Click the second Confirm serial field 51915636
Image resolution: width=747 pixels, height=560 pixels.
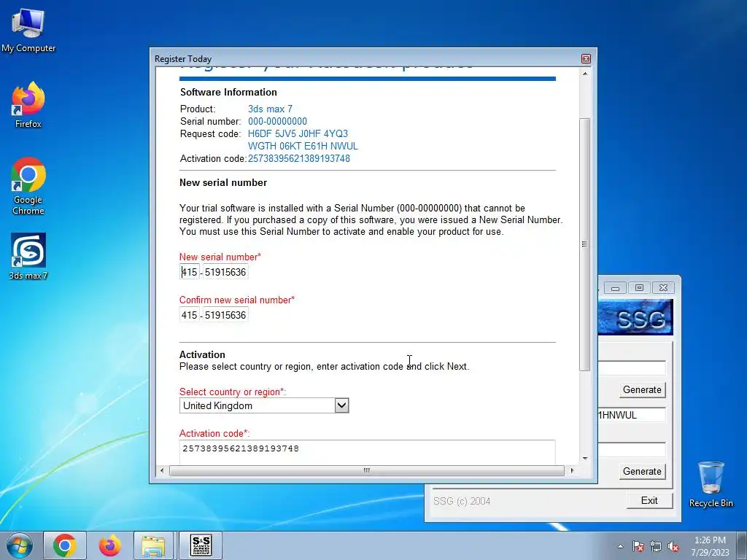coord(225,315)
